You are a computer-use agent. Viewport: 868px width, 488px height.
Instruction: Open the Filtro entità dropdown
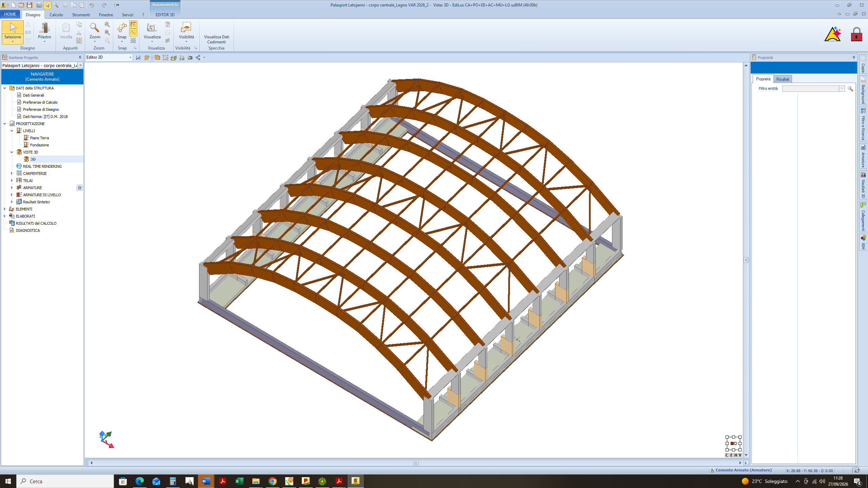(842, 88)
